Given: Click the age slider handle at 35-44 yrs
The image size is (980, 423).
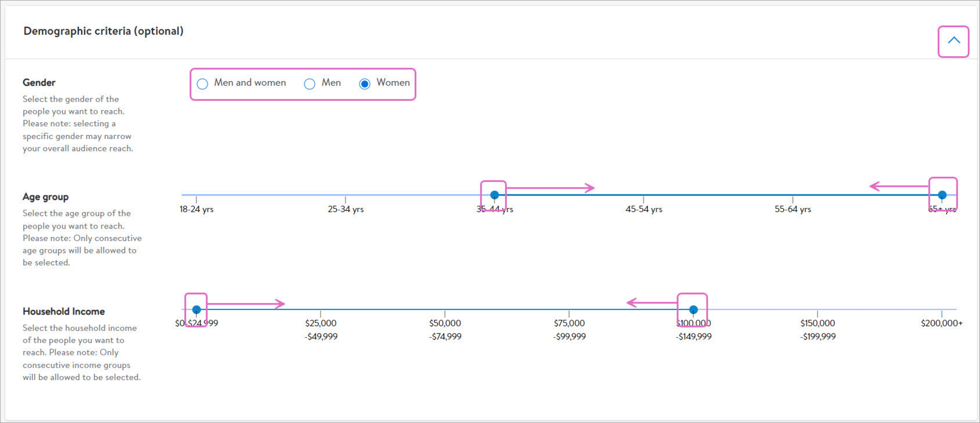Looking at the screenshot, I should click(494, 195).
